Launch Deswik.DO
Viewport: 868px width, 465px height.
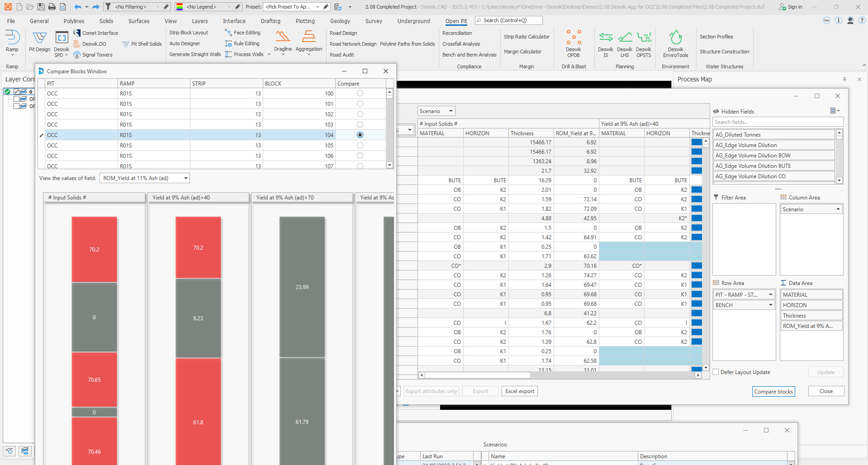click(90, 44)
